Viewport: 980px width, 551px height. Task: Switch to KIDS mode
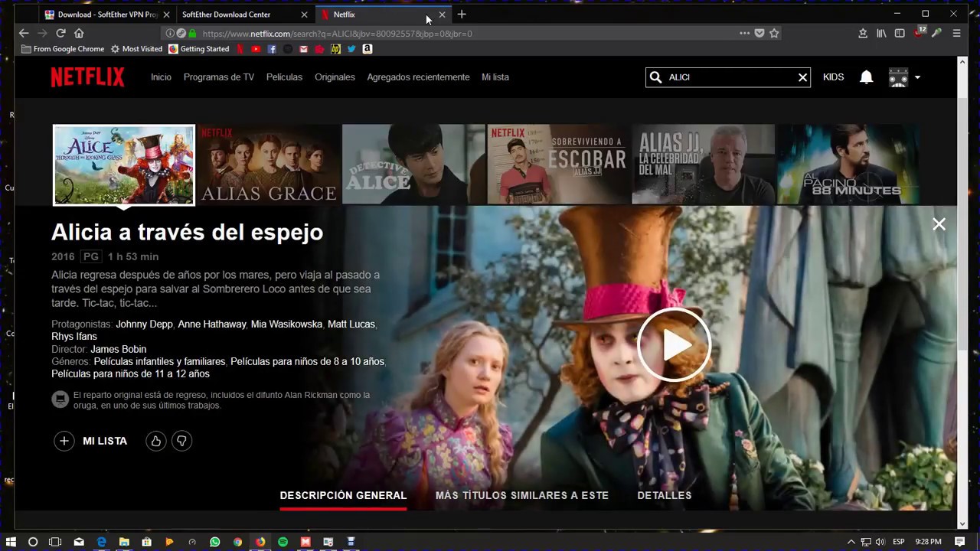coord(833,77)
